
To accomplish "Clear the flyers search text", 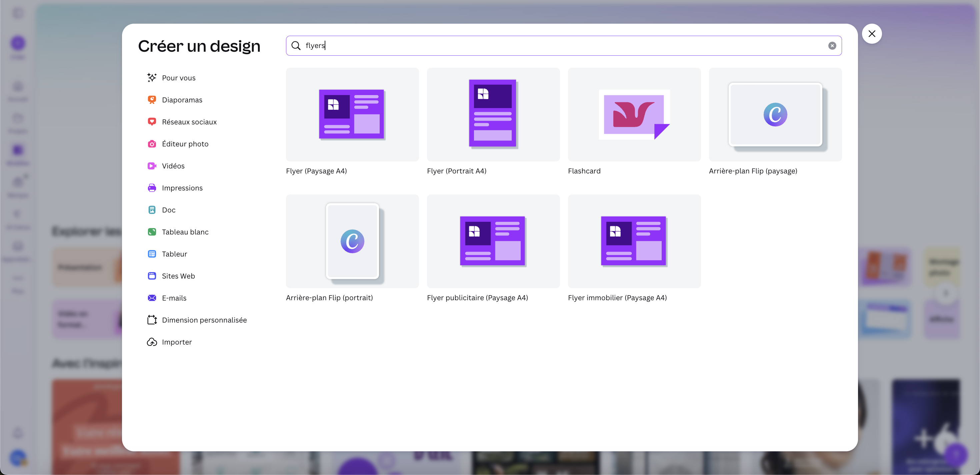I will (x=832, y=46).
